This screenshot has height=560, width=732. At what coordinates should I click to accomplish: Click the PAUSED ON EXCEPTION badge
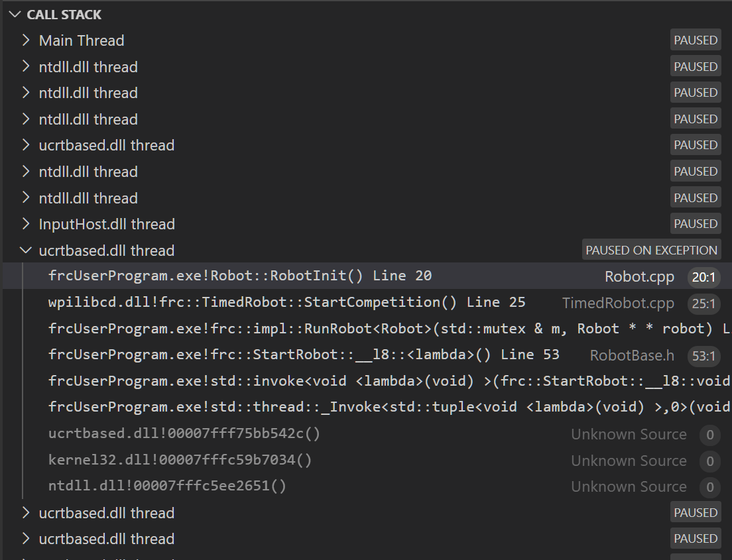650,250
